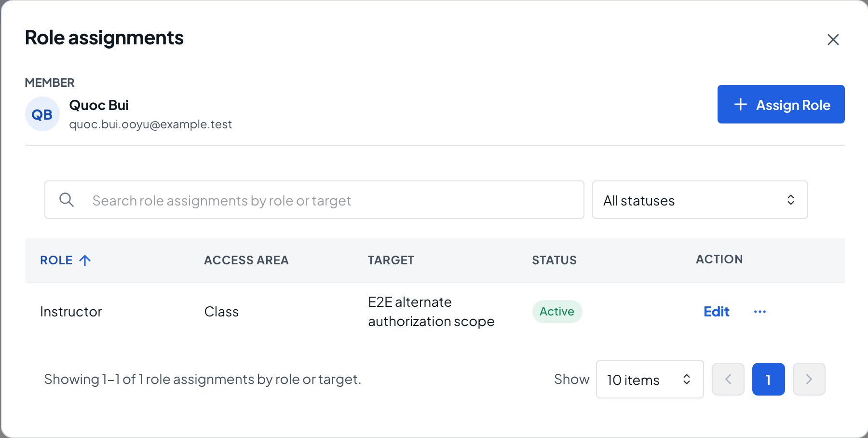This screenshot has width=868, height=438.
Task: Edit the Instructor role assignment
Action: tap(716, 312)
